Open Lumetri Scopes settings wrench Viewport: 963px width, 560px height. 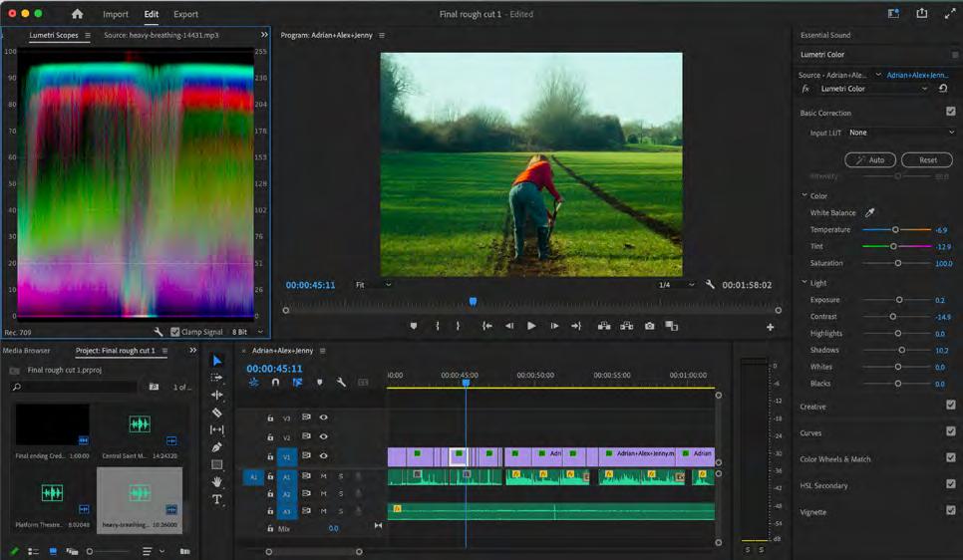158,332
